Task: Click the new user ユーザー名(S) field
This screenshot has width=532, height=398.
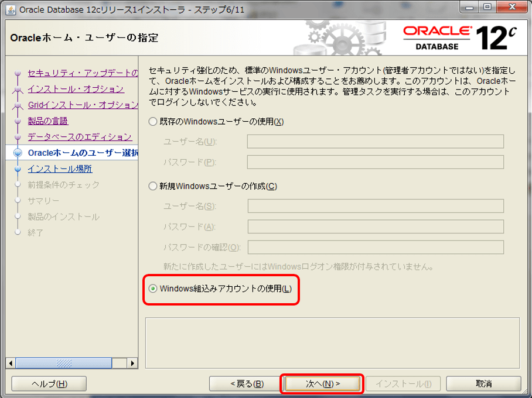Action: [x=376, y=206]
